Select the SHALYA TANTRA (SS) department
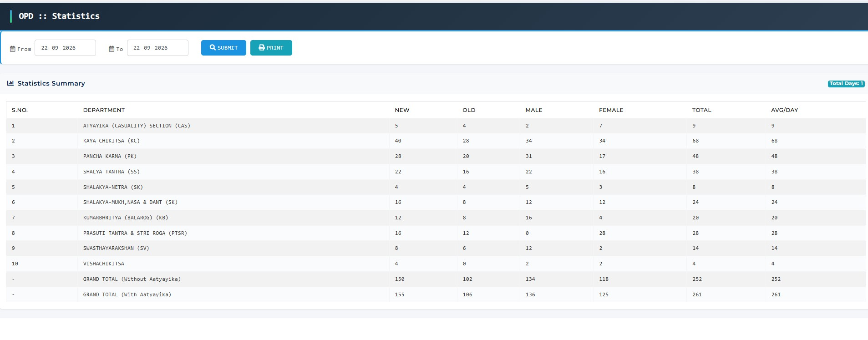 point(112,172)
